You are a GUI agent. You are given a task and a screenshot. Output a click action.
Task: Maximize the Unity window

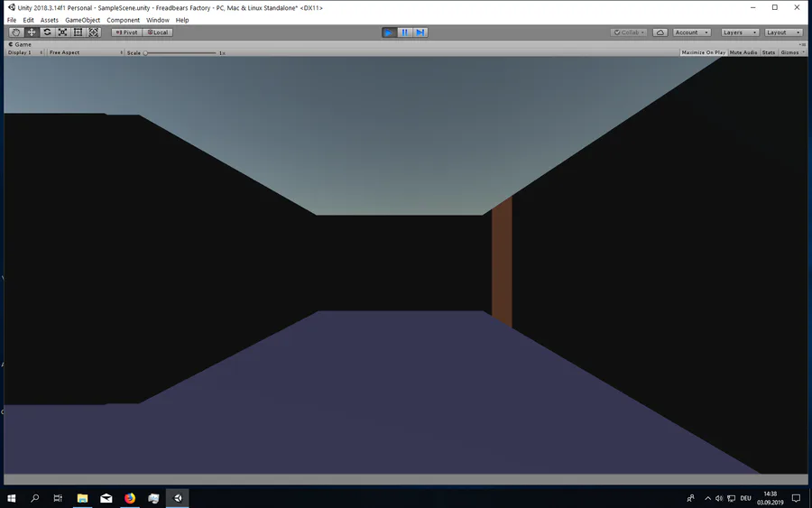click(775, 7)
